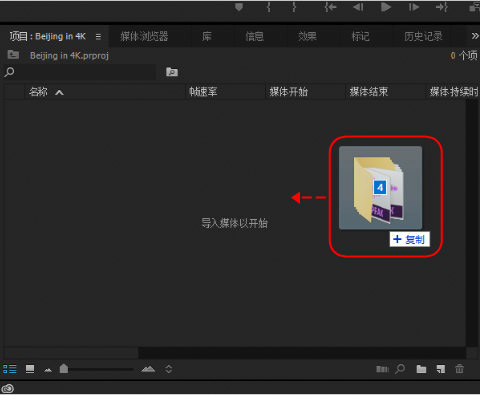The height and width of the screenshot is (395, 480).
Task: Open the project panel menu icon
Action: coord(98,37)
